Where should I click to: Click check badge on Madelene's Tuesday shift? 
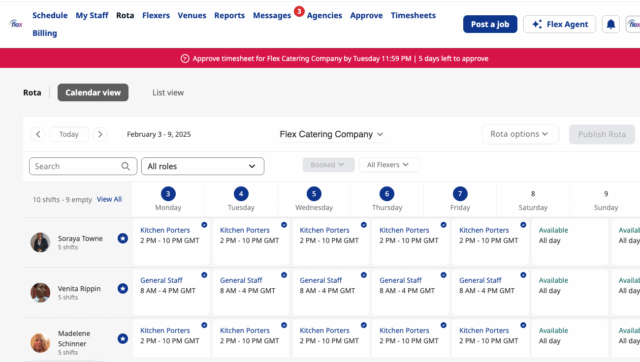pyautogui.click(x=284, y=325)
